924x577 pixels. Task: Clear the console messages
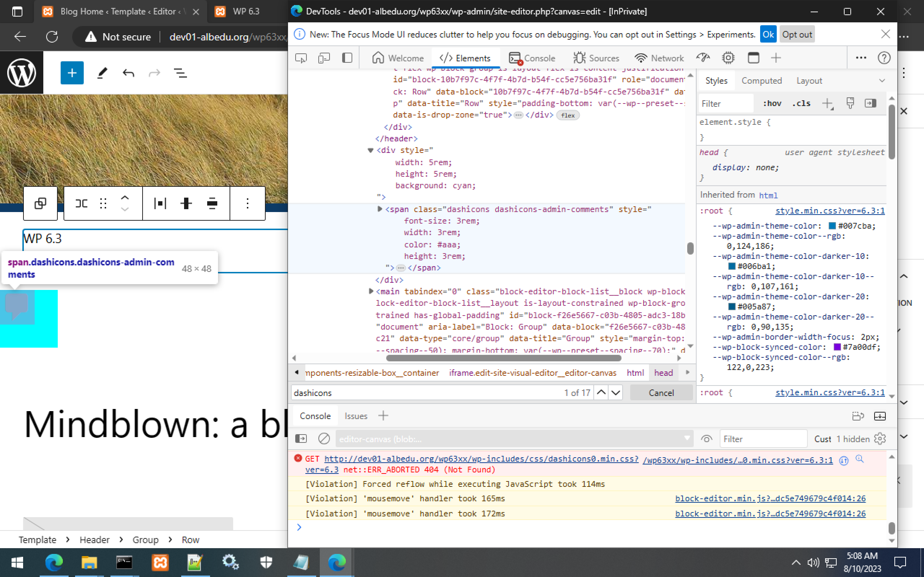(323, 439)
